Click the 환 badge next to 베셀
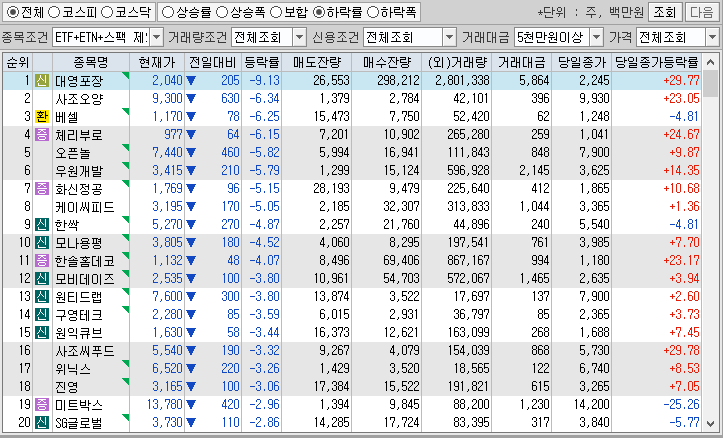This screenshot has width=723, height=438. point(41,117)
